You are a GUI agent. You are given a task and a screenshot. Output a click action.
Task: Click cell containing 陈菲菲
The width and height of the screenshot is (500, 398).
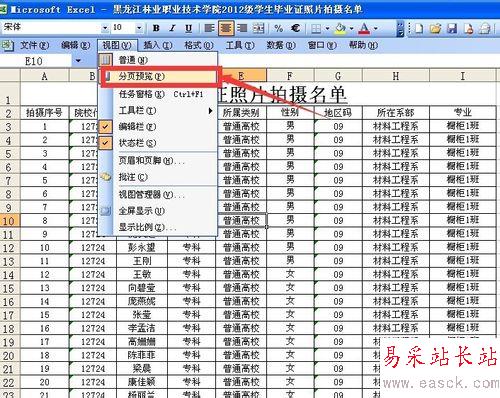coord(142,355)
